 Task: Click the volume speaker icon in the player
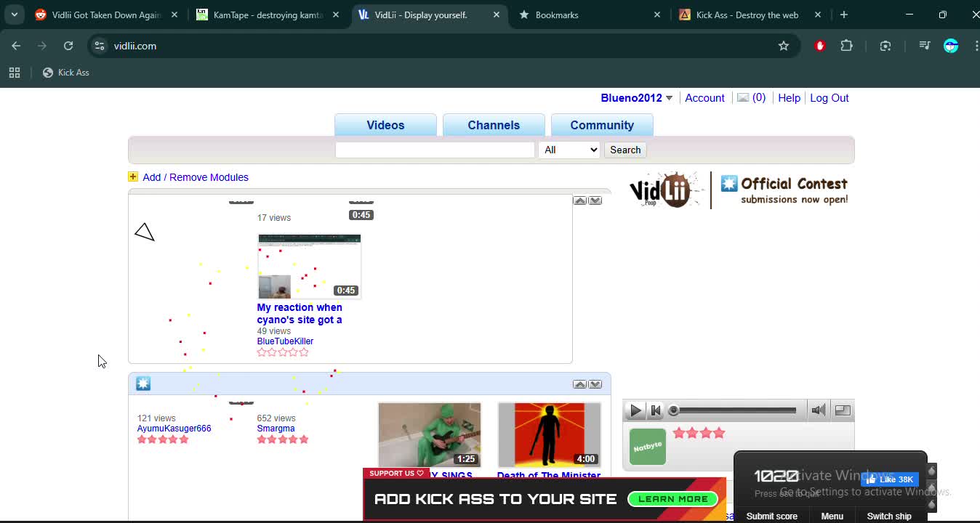pyautogui.click(x=818, y=410)
